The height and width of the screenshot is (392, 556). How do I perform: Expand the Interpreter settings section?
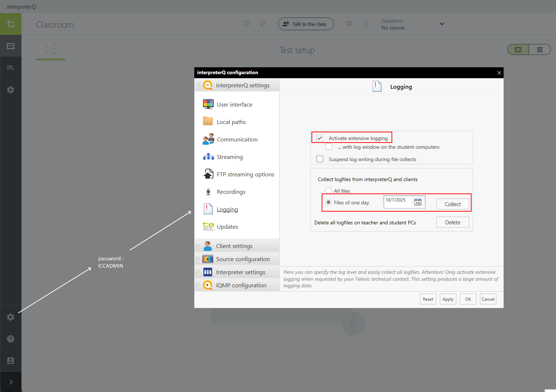click(198, 272)
